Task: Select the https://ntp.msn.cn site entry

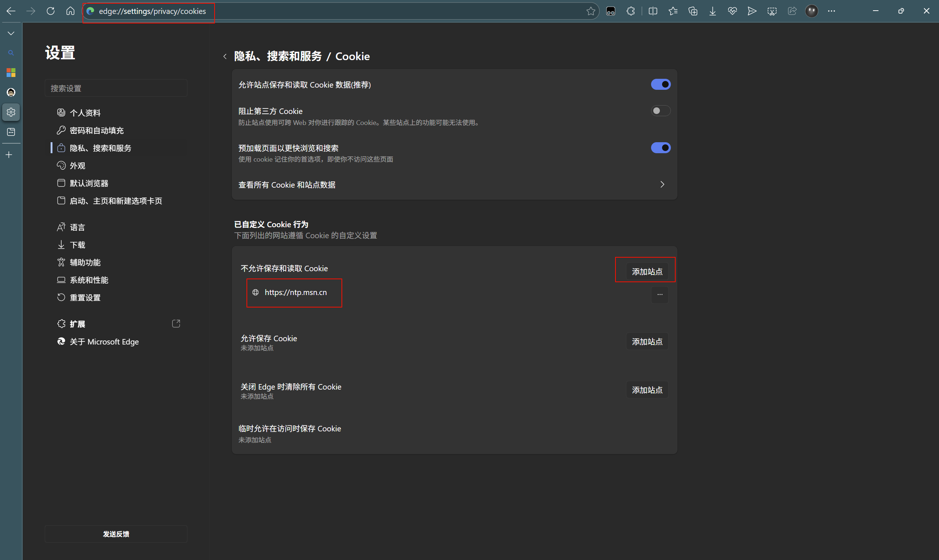Action: [x=296, y=292]
